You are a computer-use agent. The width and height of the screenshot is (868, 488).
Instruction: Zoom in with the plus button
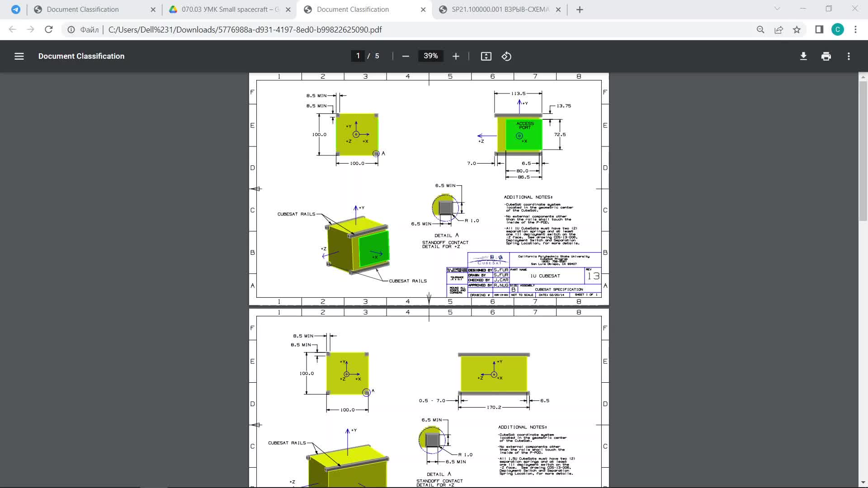click(x=456, y=56)
